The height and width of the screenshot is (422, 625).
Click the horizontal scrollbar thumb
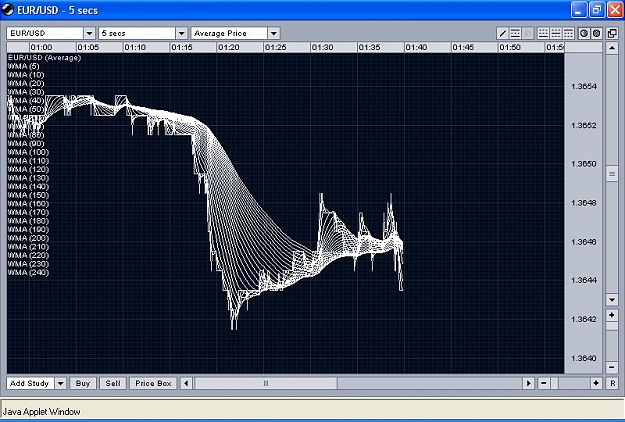tap(266, 383)
